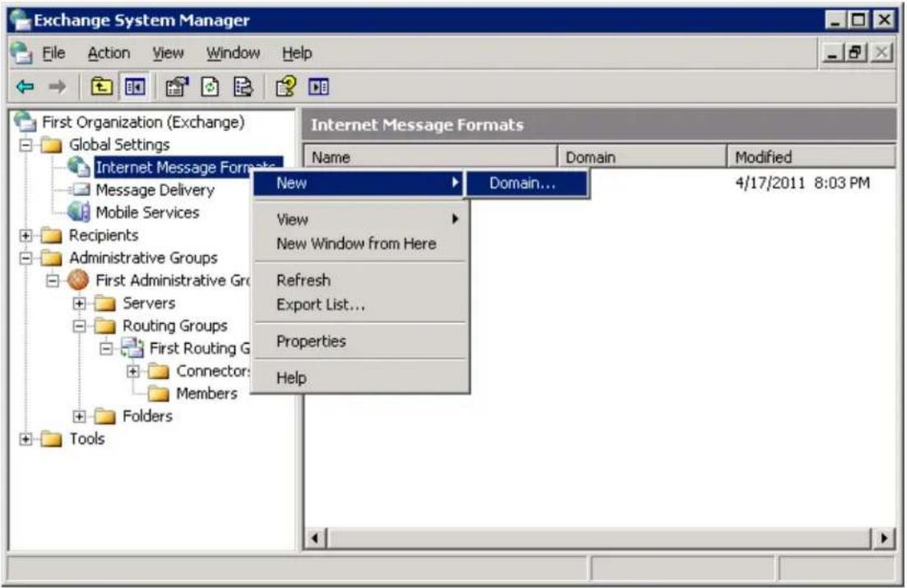Image resolution: width=907 pixels, height=588 pixels.
Task: Expand the Servers tree node
Action: [79, 303]
